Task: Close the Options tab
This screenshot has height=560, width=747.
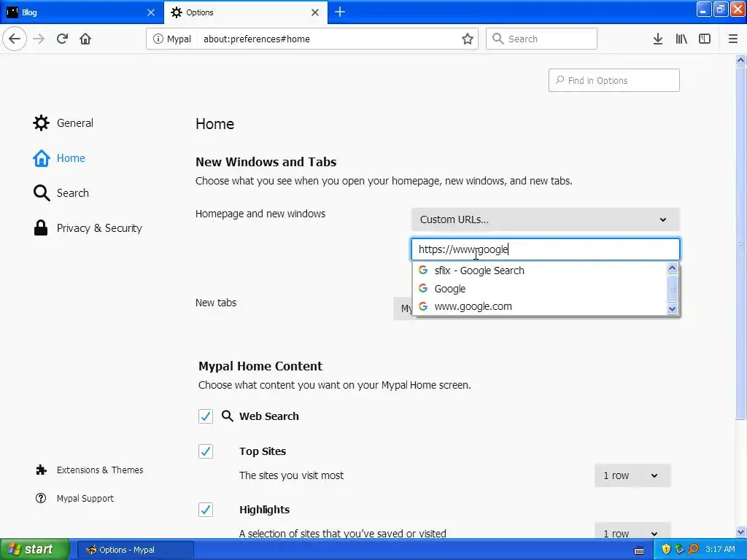Action: tap(315, 12)
